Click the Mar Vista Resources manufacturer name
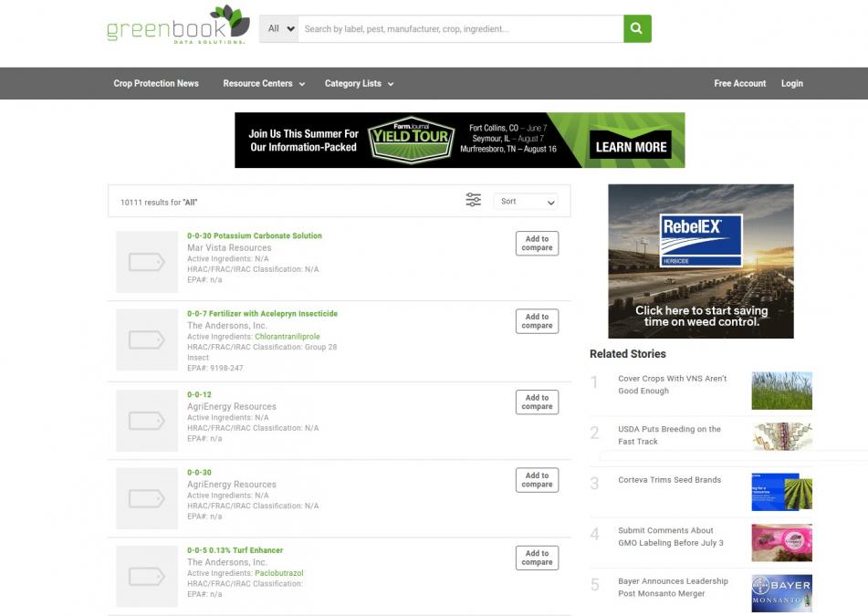Image resolution: width=868 pixels, height=616 pixels. 229,248
